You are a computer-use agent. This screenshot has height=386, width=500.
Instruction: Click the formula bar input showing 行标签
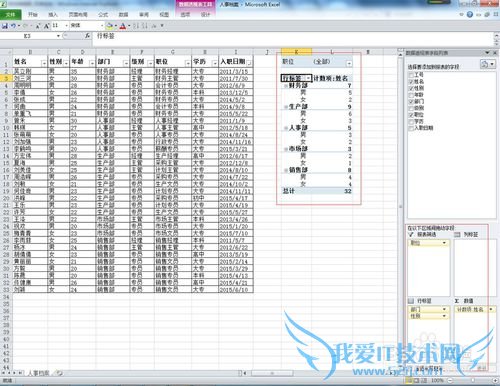pyautogui.click(x=293, y=36)
